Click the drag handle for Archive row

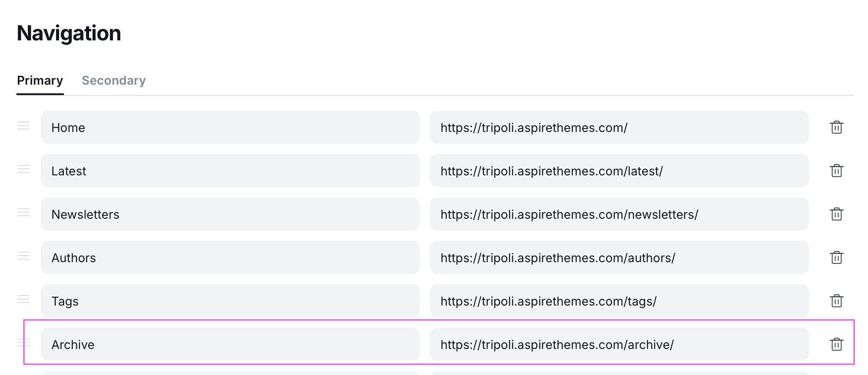[x=23, y=342]
